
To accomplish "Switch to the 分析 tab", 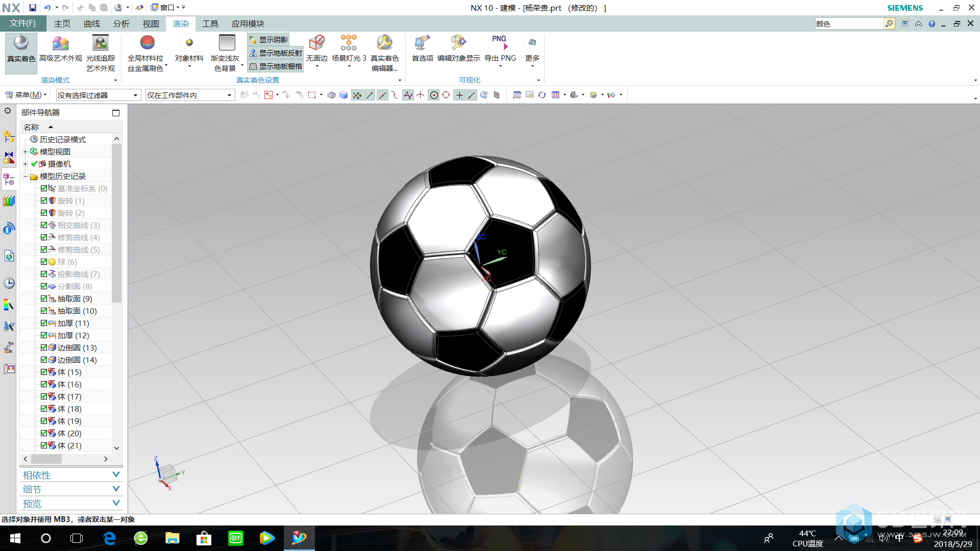I will coord(121,23).
